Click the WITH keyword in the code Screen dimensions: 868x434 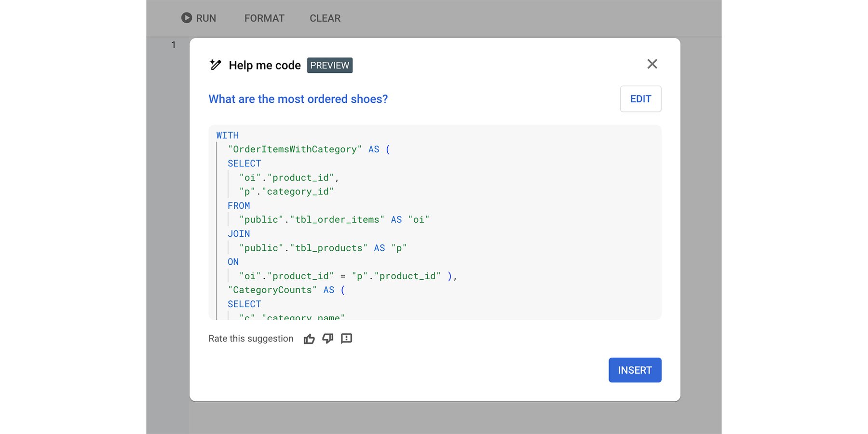228,136
